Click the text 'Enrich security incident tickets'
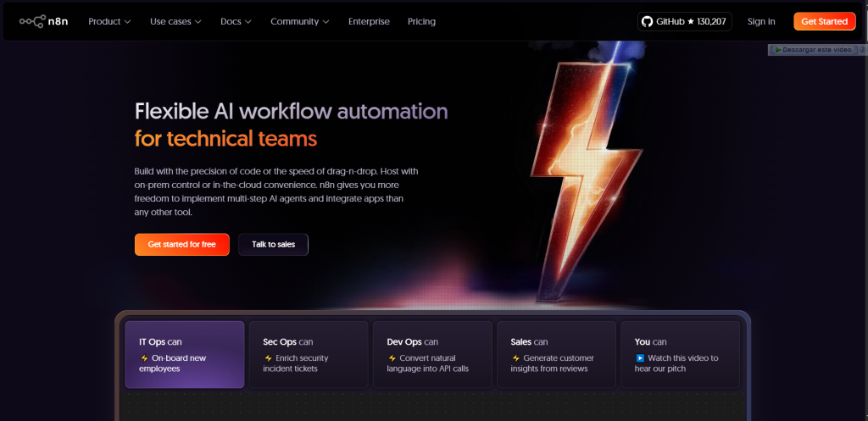The height and width of the screenshot is (421, 868). (x=296, y=363)
